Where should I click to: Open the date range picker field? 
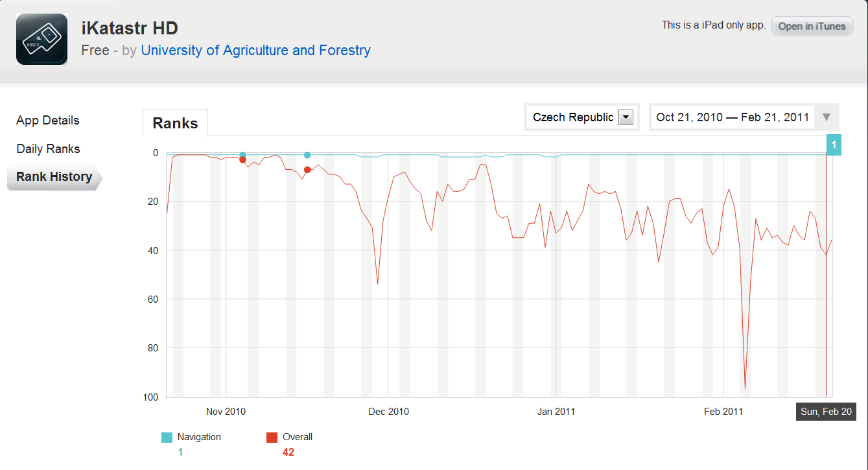point(733,117)
